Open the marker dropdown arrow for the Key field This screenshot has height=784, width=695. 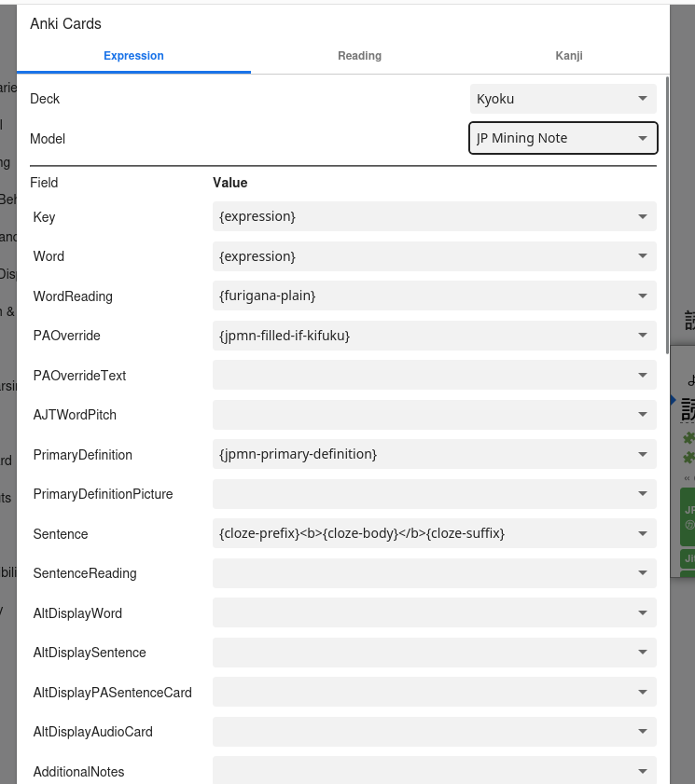643,216
